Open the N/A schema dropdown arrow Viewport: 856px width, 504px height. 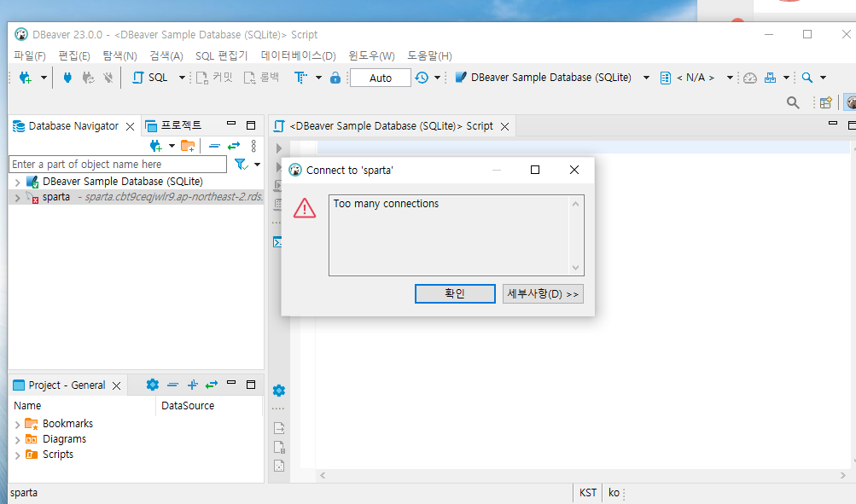coord(730,78)
